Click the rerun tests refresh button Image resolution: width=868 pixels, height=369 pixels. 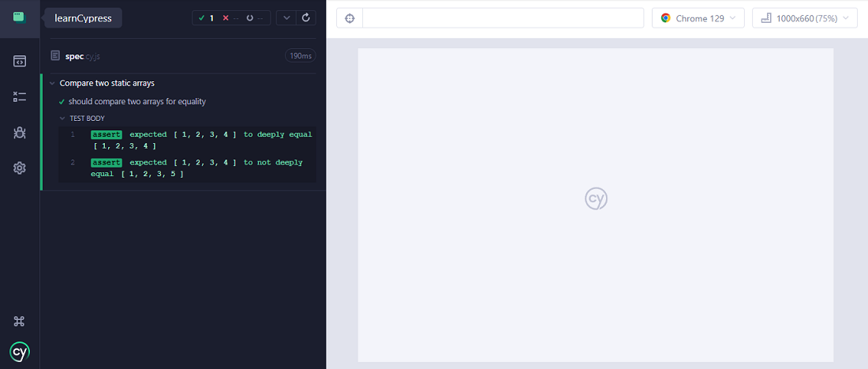point(306,17)
